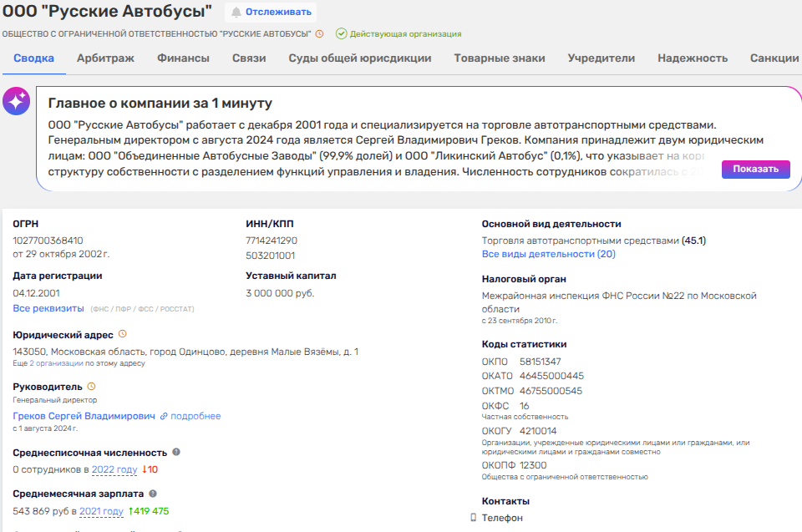This screenshot has width=802, height=532.
Task: Go to the Товарные знаки tab
Action: [x=499, y=58]
